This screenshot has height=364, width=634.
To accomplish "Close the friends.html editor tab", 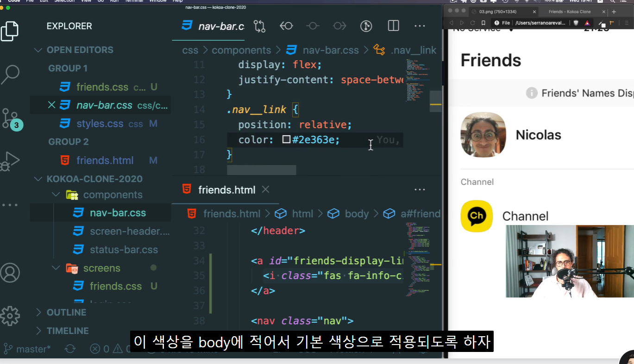I will point(265,189).
